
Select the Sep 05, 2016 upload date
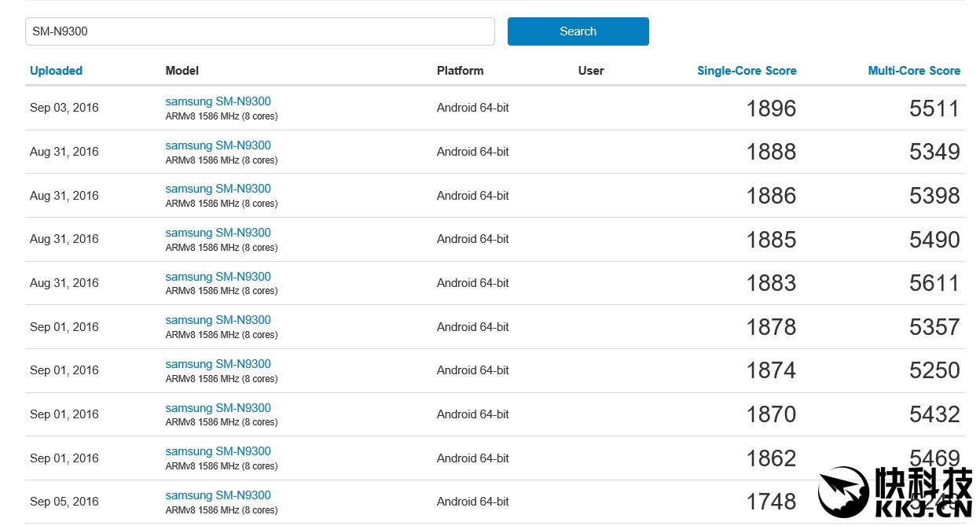pos(64,502)
